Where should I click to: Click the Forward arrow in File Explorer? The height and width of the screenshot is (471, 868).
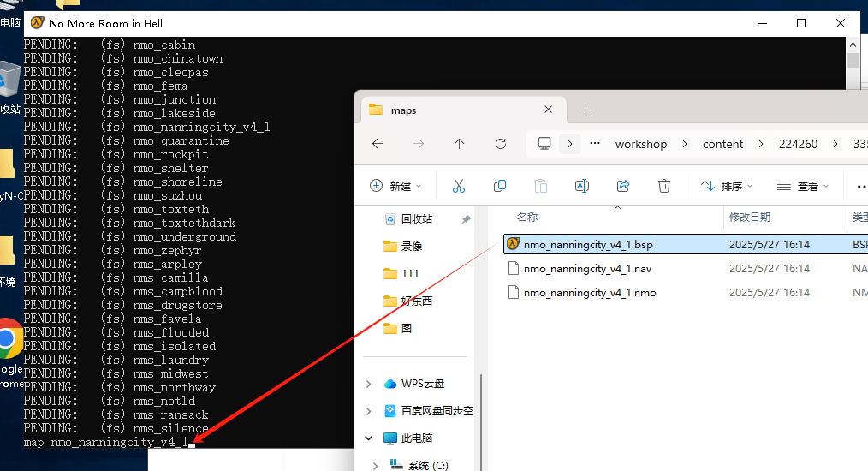(419, 144)
